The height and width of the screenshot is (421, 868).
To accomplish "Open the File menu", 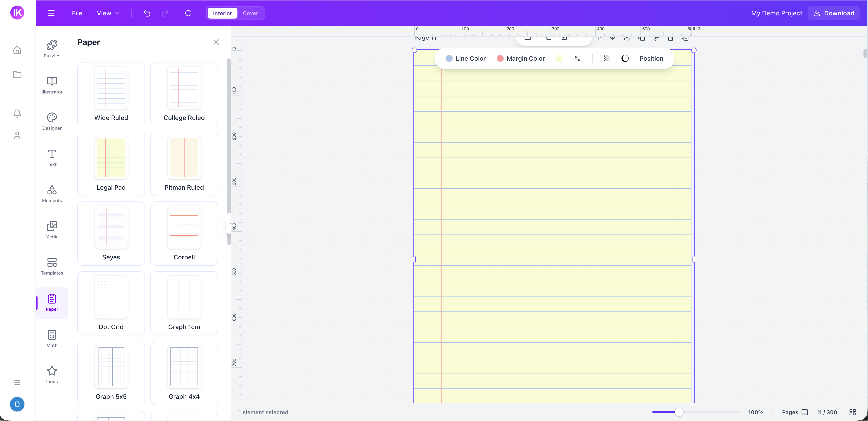I will click(x=77, y=13).
